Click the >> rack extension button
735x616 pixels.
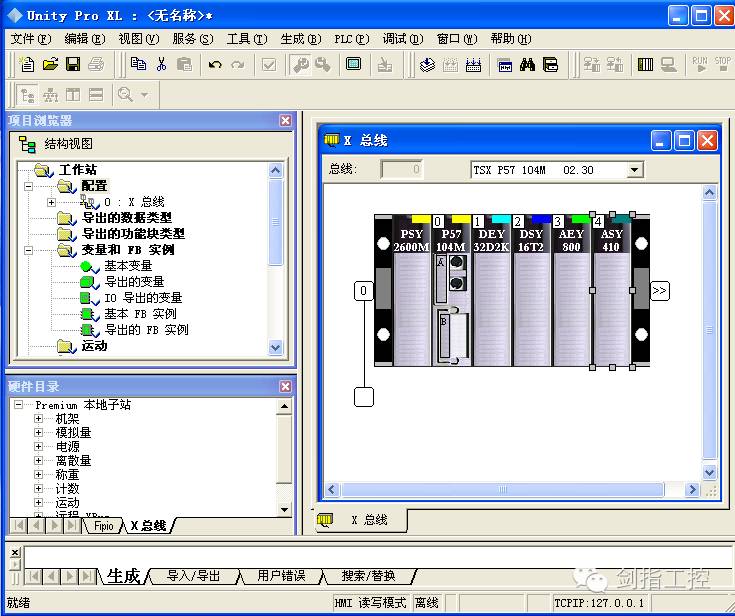click(660, 291)
